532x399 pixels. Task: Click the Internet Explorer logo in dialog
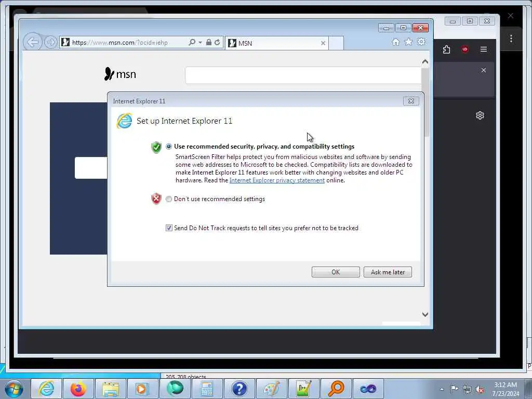tap(124, 121)
